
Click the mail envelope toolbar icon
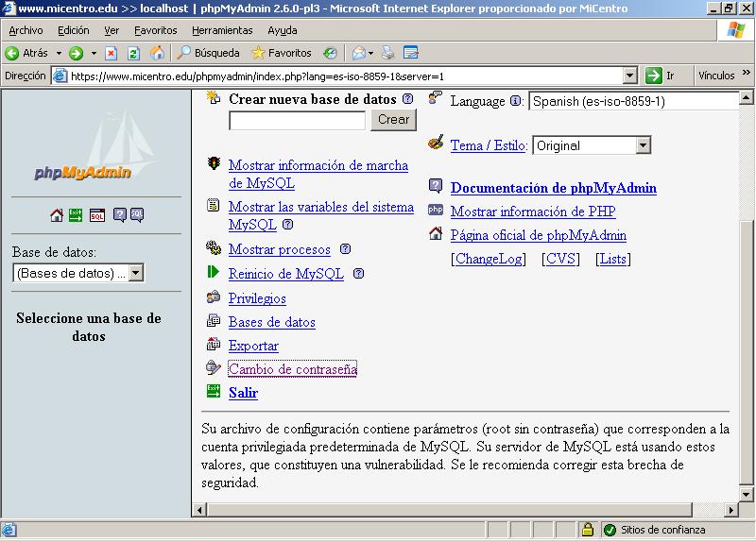coord(359,53)
